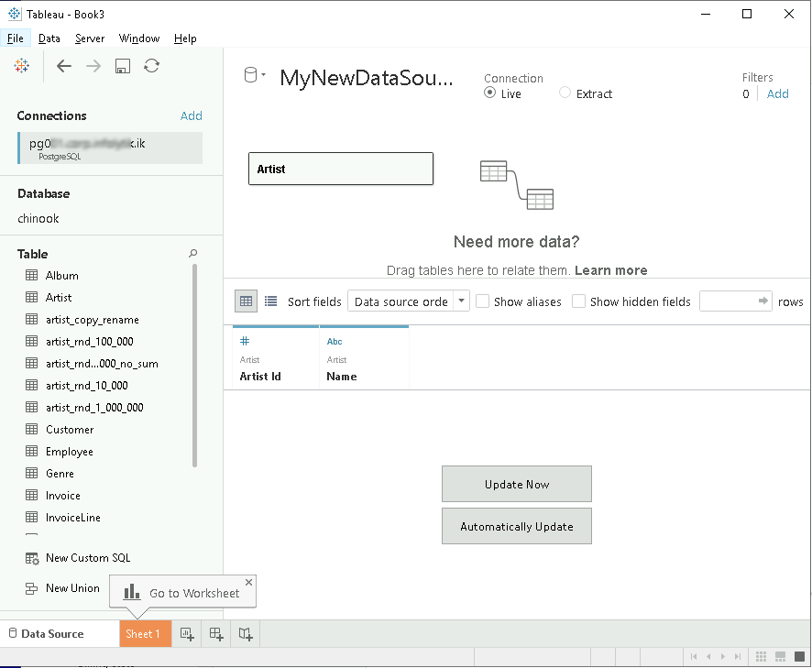Select the Invoice table
Viewport: 812px width, 668px height.
[x=62, y=496]
